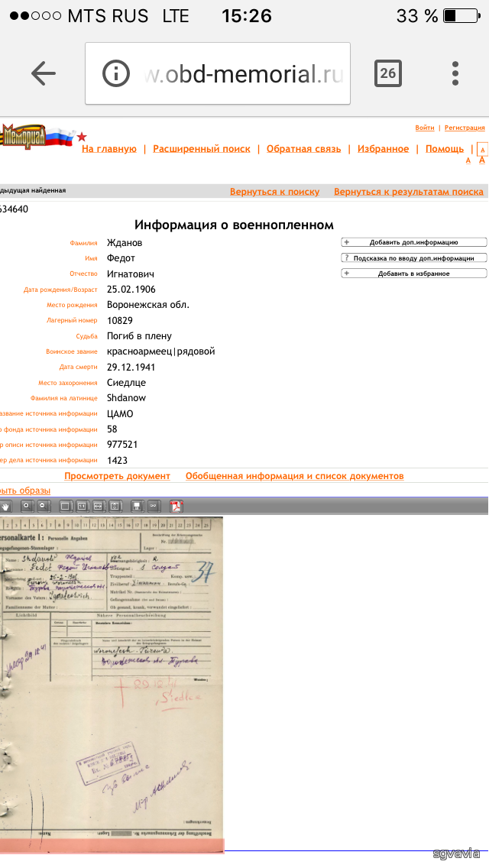The width and height of the screenshot is (489, 868).
Task: Select fate value Погиб в плену
Action: [139, 336]
